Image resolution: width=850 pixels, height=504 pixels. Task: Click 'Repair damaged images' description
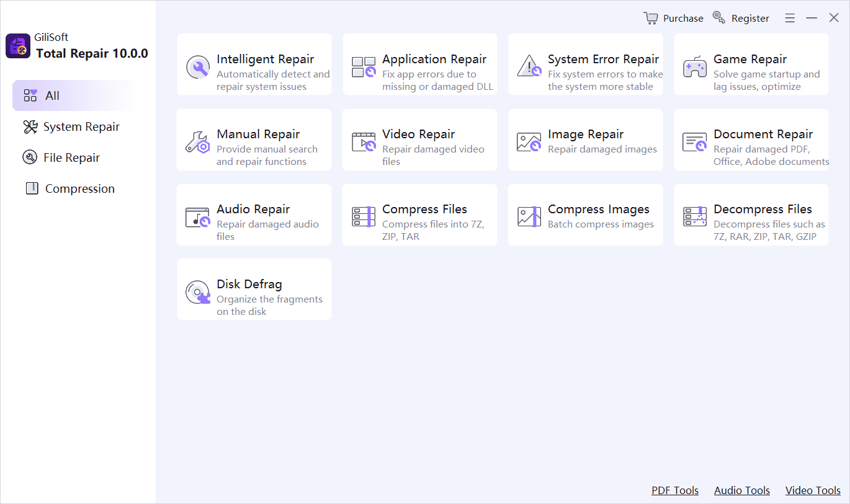[x=602, y=149]
